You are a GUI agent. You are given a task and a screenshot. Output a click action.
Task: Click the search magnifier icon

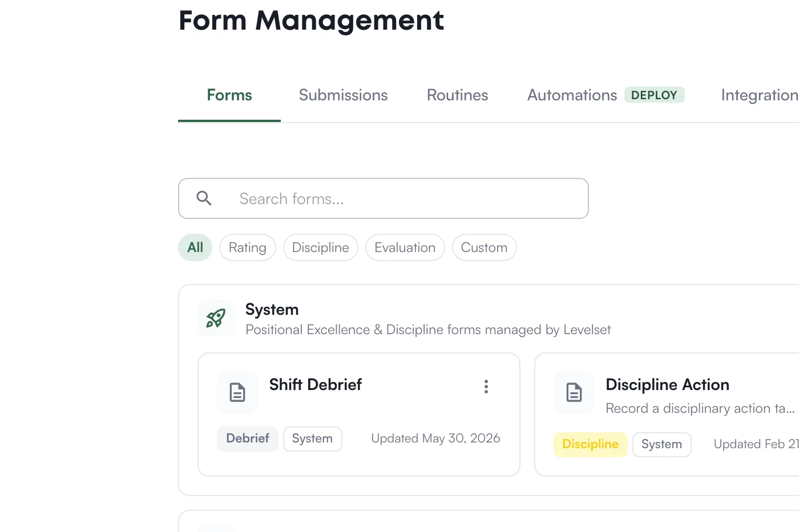click(204, 198)
